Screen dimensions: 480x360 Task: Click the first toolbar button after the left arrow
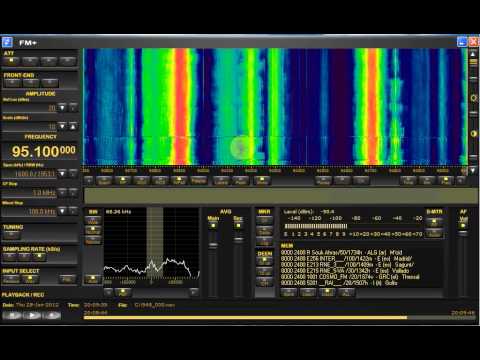(104, 181)
